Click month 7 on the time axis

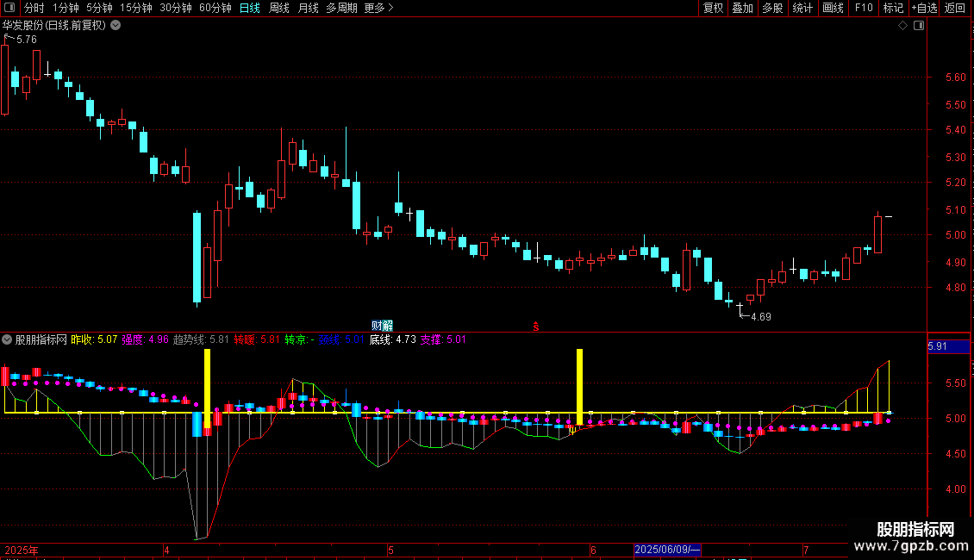pos(806,550)
